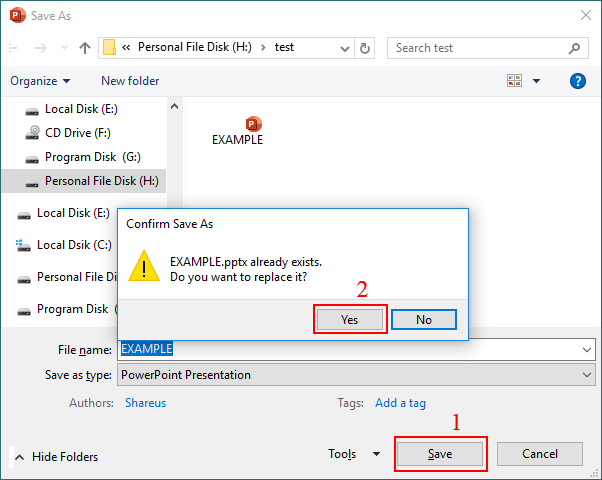Open the view options dropdown arrow
602x480 pixels.
click(536, 81)
